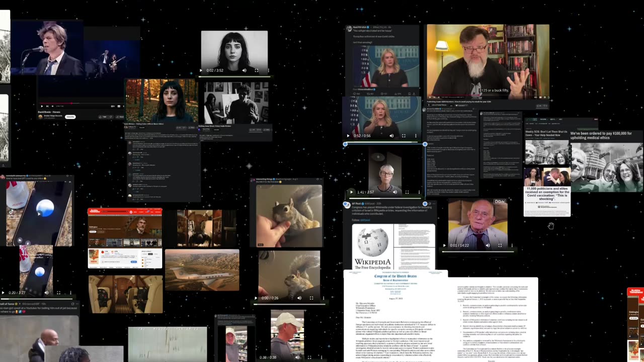Open three-dot menu on the 0:00 / 0:26 squirrel video
The width and height of the screenshot is (644, 362).
323,298
